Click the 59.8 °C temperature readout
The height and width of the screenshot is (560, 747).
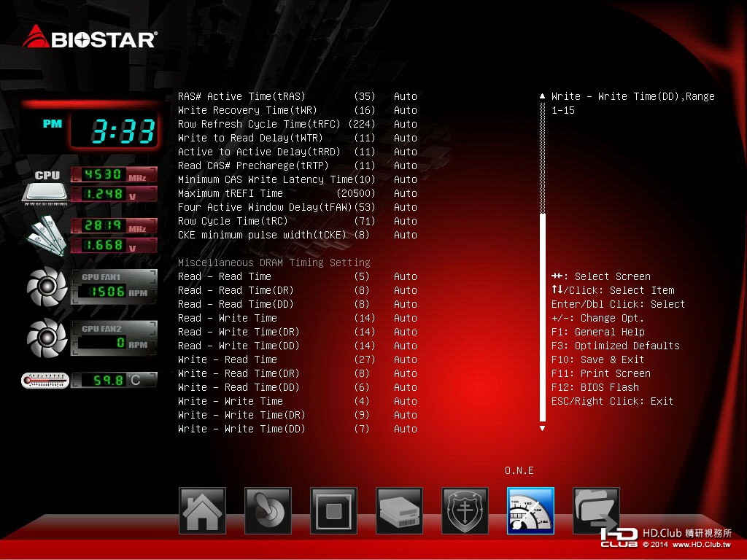click(115, 381)
